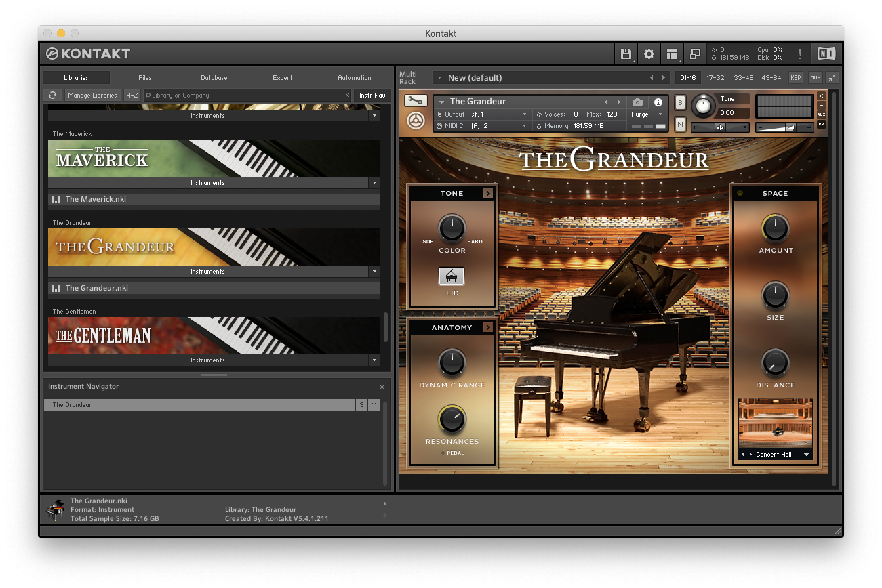The image size is (882, 588).
Task: Click the round instrument logo icon under wrench
Action: pyautogui.click(x=416, y=121)
